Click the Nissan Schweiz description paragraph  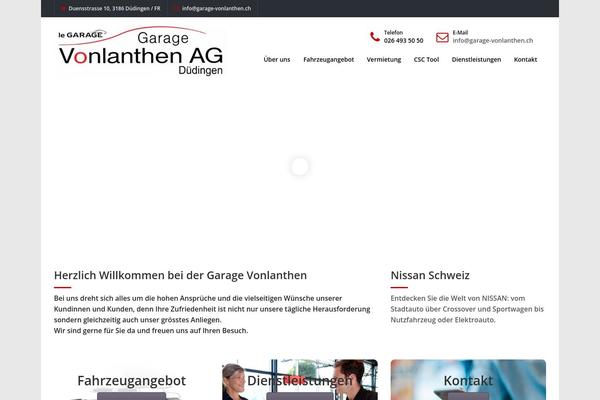pyautogui.click(x=467, y=309)
